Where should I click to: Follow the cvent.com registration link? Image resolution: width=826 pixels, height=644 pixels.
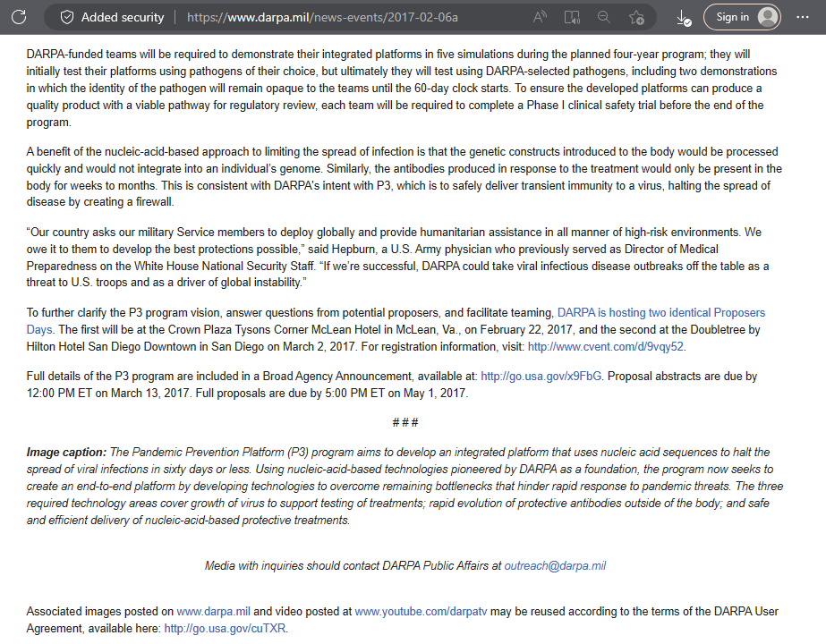pyautogui.click(x=606, y=346)
